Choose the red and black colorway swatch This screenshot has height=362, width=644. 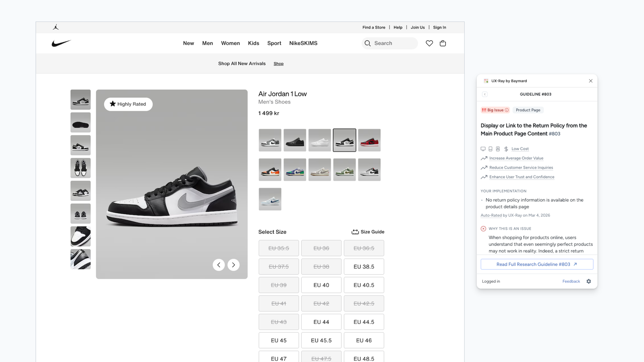[x=369, y=140]
